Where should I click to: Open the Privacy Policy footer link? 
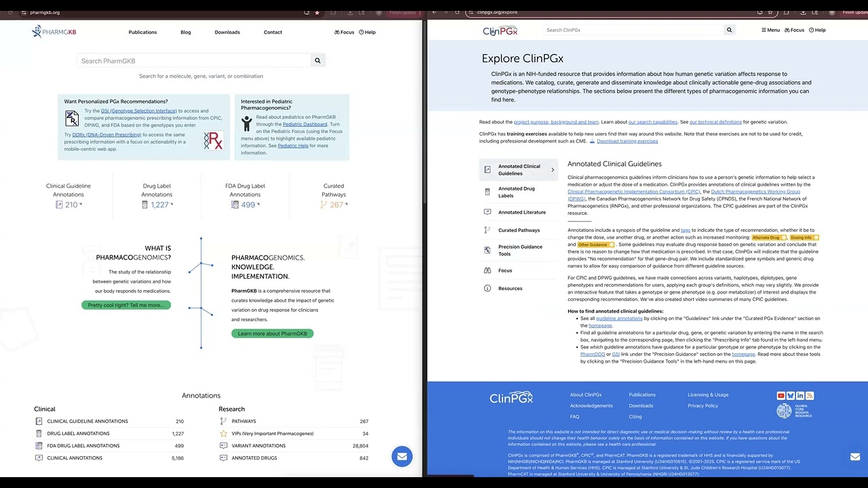(703, 406)
